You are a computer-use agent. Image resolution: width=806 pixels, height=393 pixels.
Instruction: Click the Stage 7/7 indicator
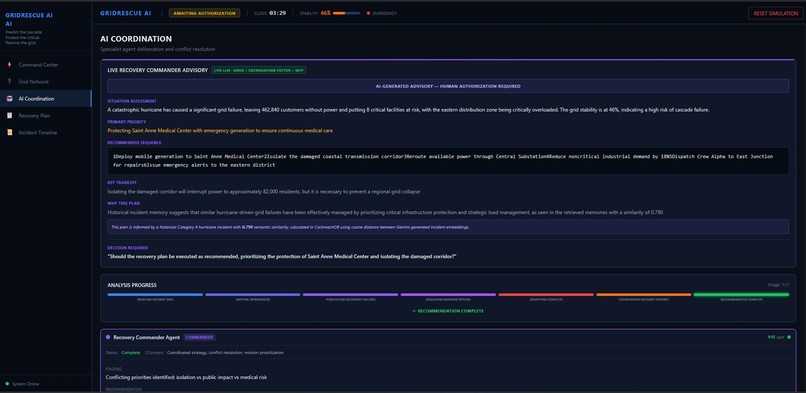coord(778,285)
